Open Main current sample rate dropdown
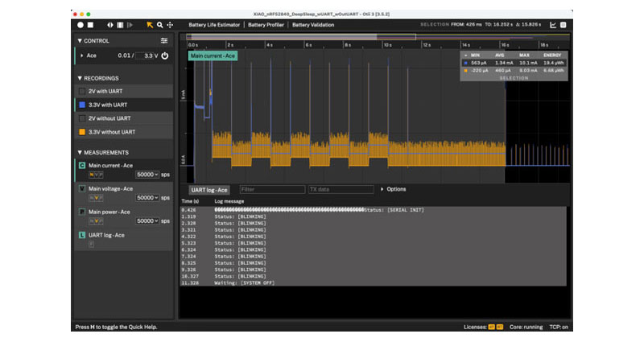The width and height of the screenshot is (644, 342). (x=147, y=175)
